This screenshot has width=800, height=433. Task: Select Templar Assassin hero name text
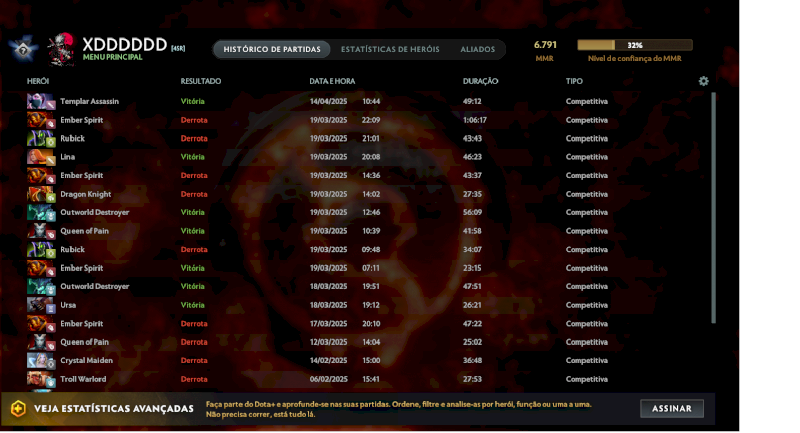(89, 101)
